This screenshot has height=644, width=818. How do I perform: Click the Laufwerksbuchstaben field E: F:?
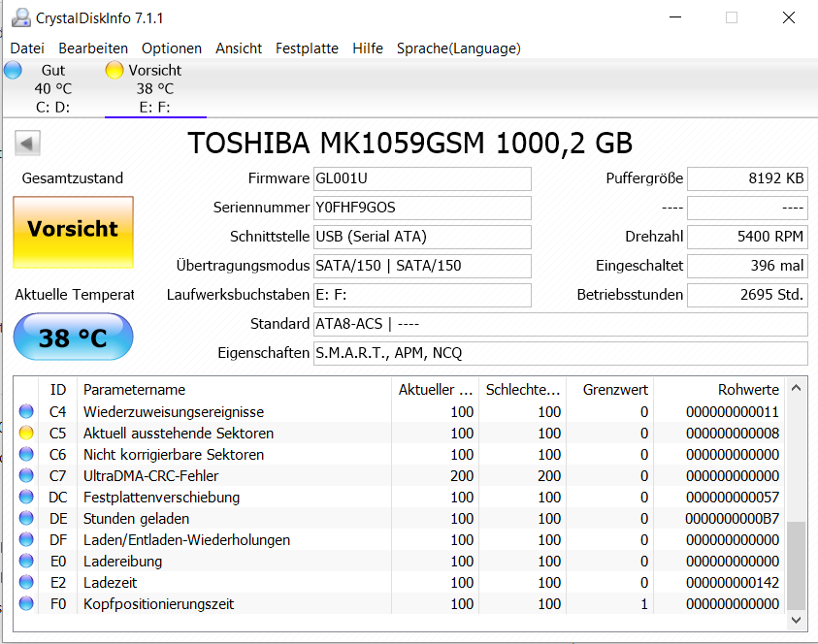(422, 295)
